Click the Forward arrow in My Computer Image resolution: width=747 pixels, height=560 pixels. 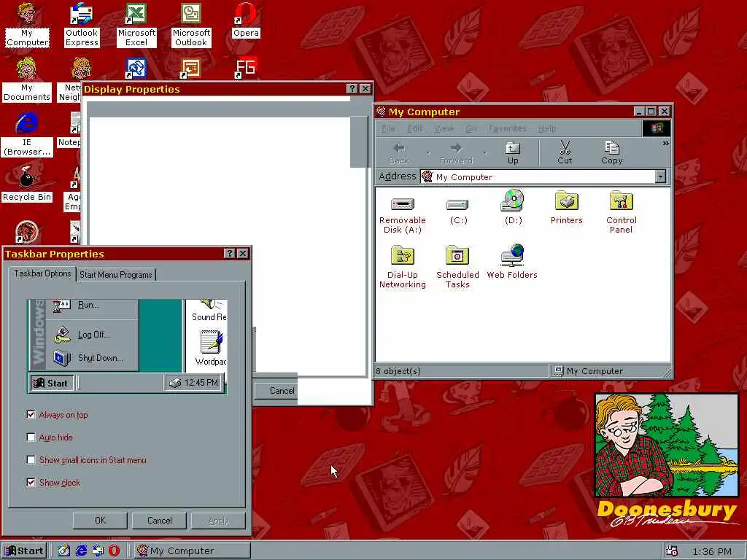[456, 152]
